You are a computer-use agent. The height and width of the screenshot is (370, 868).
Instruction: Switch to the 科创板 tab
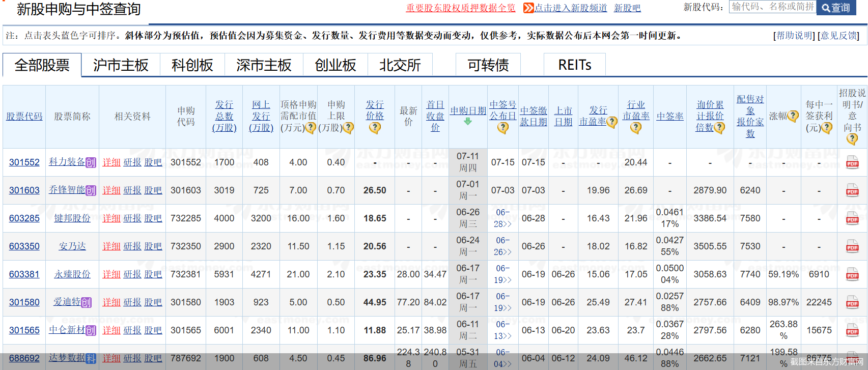tap(192, 65)
